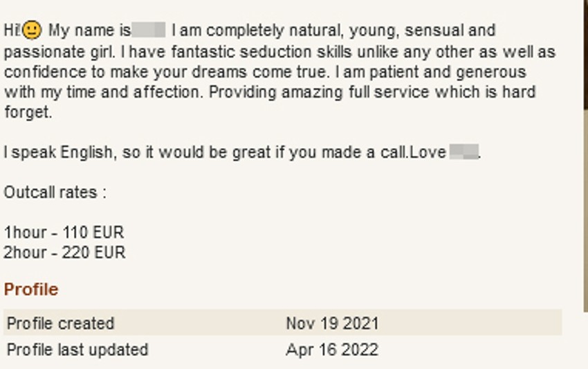Click the '1hour - 110 EUR' line
588x369 pixels.
(64, 233)
